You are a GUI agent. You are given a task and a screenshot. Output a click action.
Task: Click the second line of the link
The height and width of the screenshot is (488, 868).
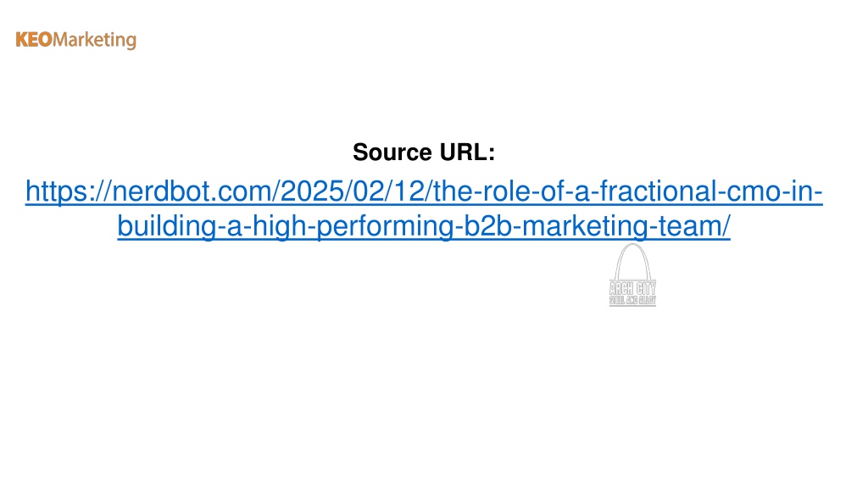click(x=424, y=225)
